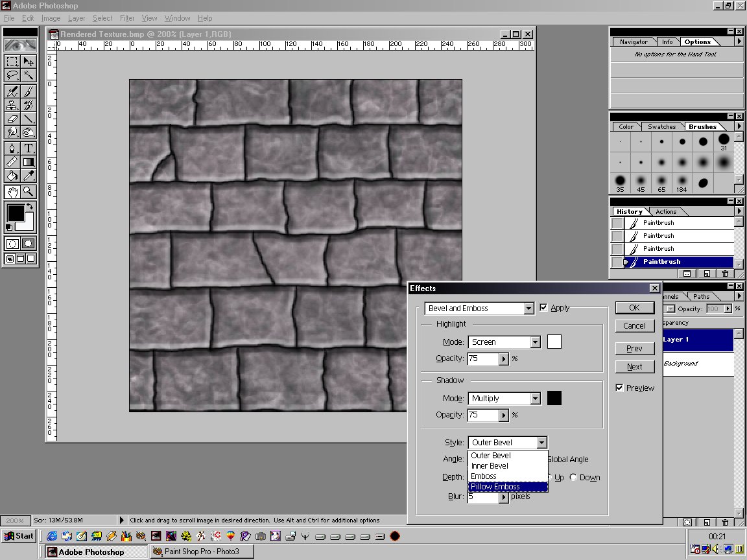Select the Gradient tool
Image resolution: width=747 pixels, height=560 pixels.
[x=29, y=162]
